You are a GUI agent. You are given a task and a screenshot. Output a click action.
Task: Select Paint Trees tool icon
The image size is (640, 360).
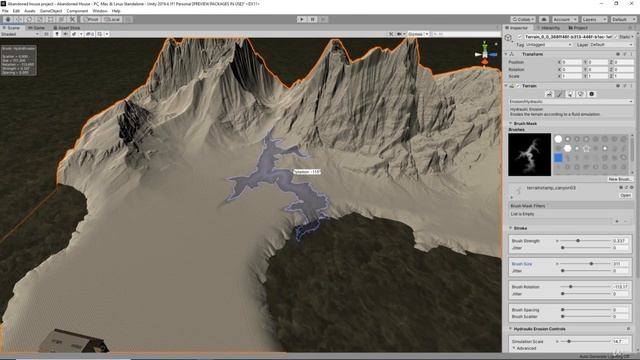[x=571, y=94]
